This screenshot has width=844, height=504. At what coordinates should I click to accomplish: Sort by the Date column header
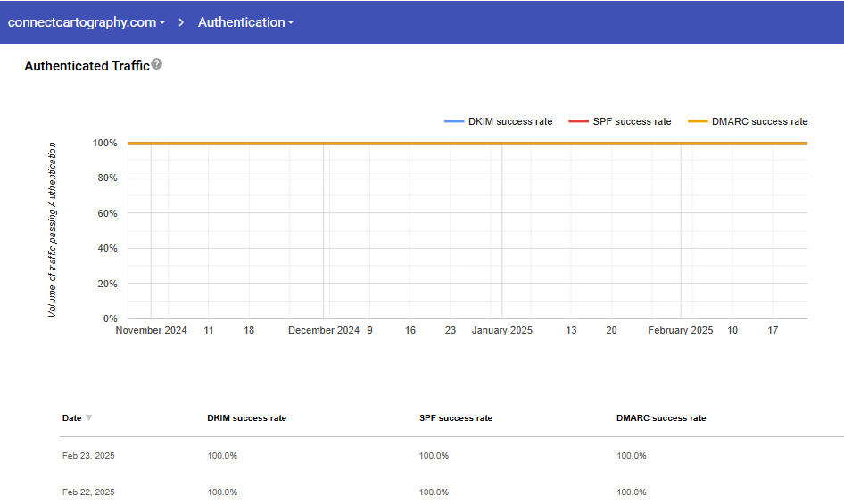[x=71, y=418]
